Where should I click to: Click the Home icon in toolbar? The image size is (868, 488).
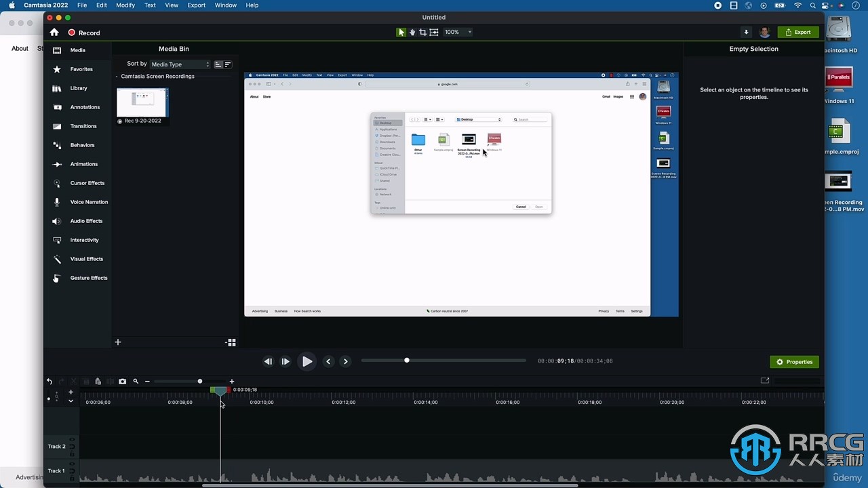point(54,33)
